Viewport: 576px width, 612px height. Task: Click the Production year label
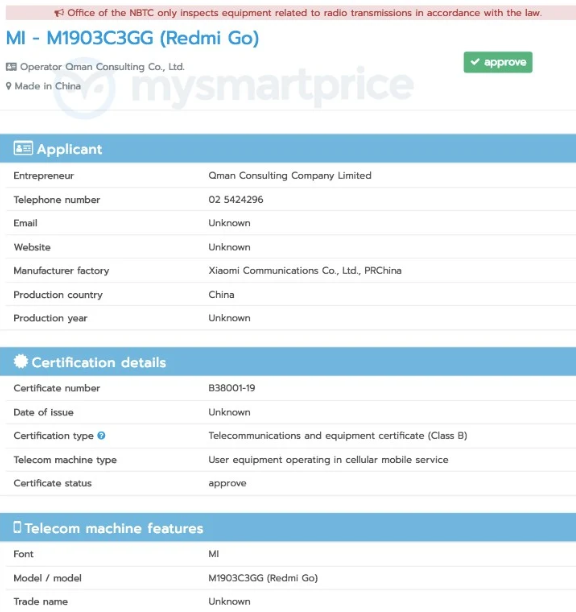(50, 318)
